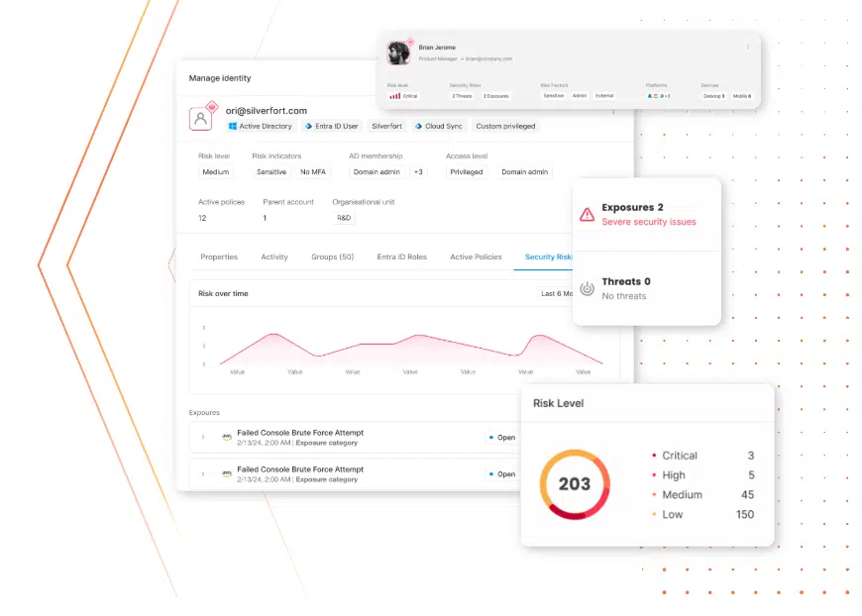This screenshot has height=616, width=862.
Task: Switch to the Groups (50) tab
Action: tap(332, 257)
